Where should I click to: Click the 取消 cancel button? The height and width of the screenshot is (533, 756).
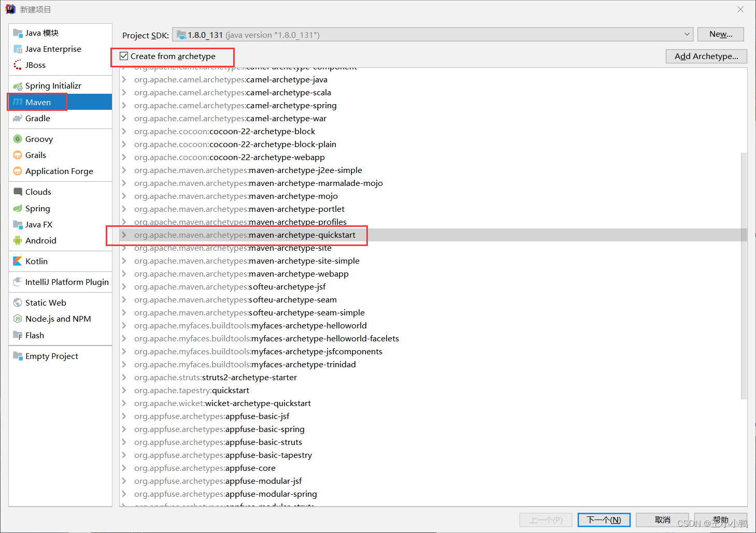click(x=662, y=520)
